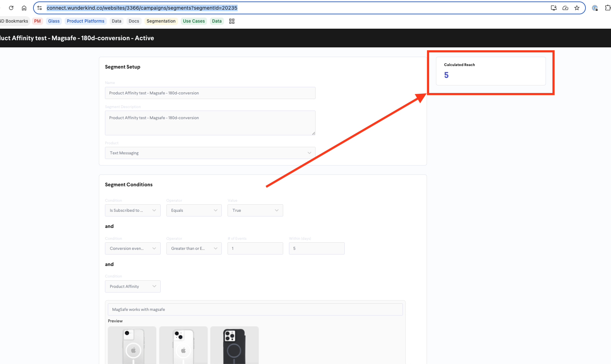The height and width of the screenshot is (364, 611).
Task: Click the speedometer icon in address bar
Action: (x=565, y=8)
